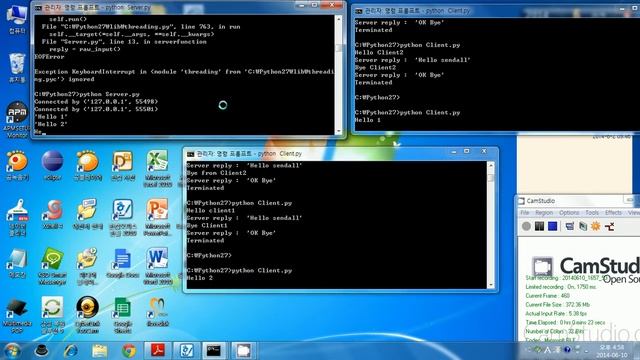Open the Effects menu in CamStudio
Image resolution: width=640 pixels, height=360 pixels.
tap(613, 213)
